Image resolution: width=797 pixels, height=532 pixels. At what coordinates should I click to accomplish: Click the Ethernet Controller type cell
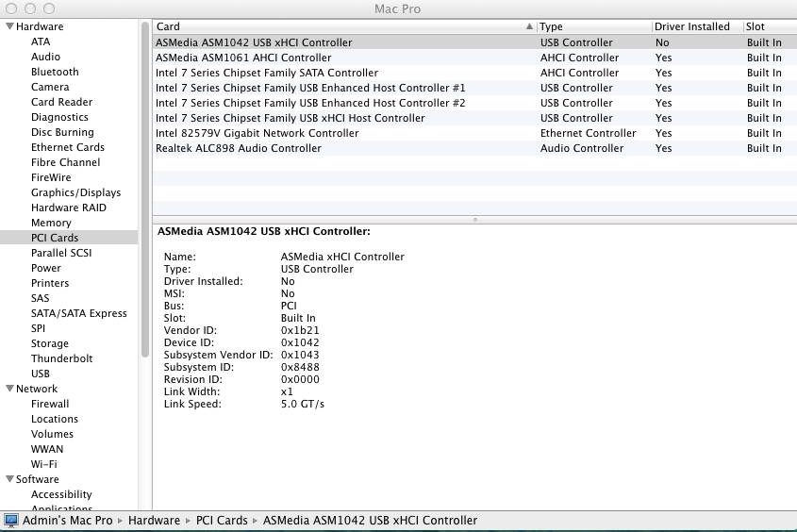(x=589, y=133)
